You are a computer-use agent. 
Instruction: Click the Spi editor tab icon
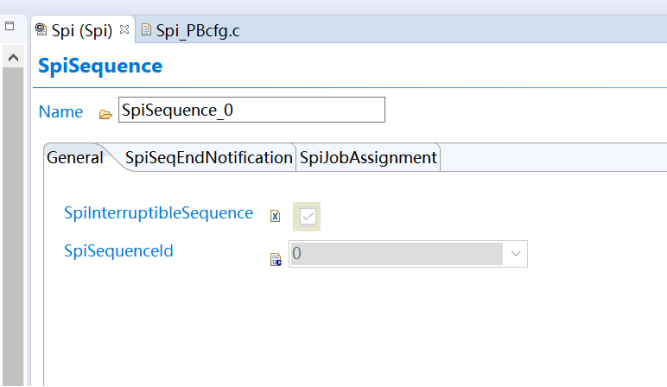coord(41,29)
